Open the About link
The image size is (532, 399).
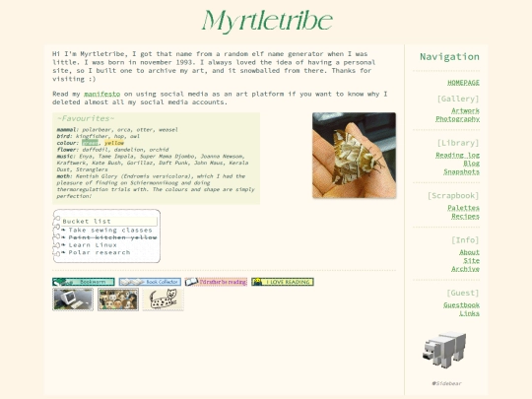pyautogui.click(x=469, y=252)
